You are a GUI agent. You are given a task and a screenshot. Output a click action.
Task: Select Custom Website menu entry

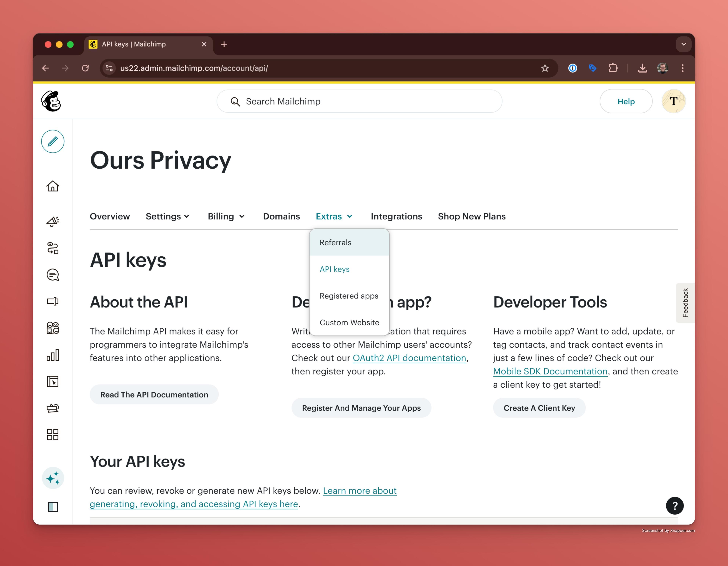pyautogui.click(x=349, y=322)
